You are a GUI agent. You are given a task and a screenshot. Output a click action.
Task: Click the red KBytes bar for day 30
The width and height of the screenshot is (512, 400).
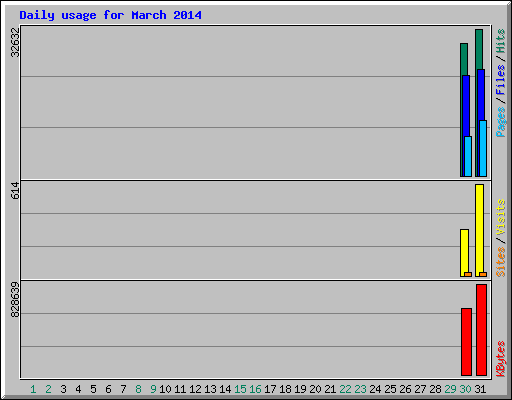[x=466, y=342]
